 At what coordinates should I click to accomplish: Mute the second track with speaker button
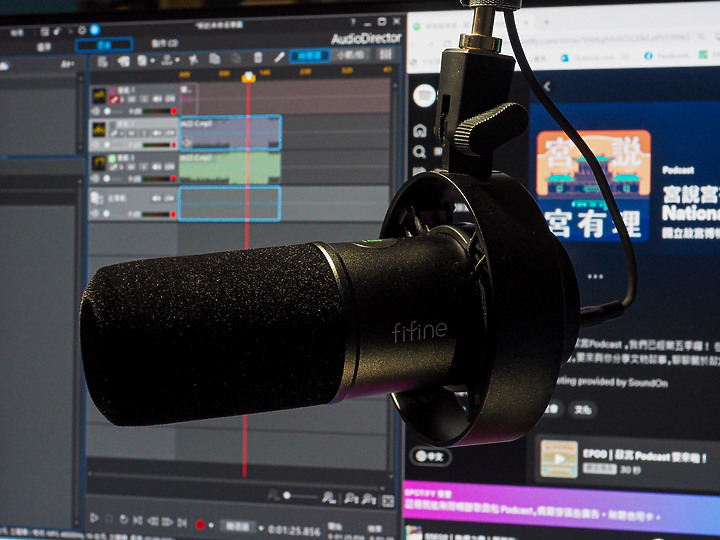coord(157,133)
